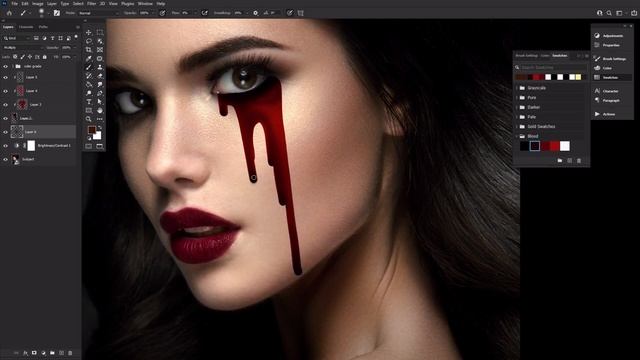Open the Edit Toolbar ellipsis menu
Viewport: 640px width, 360px height.
(x=100, y=119)
